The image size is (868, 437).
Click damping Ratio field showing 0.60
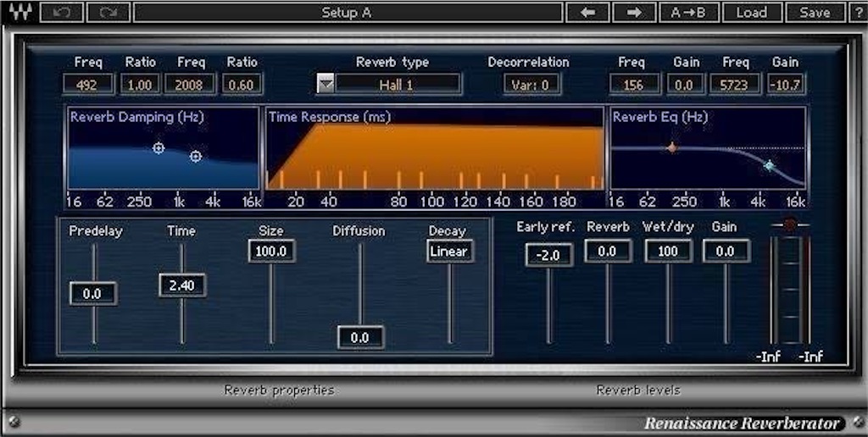point(242,85)
